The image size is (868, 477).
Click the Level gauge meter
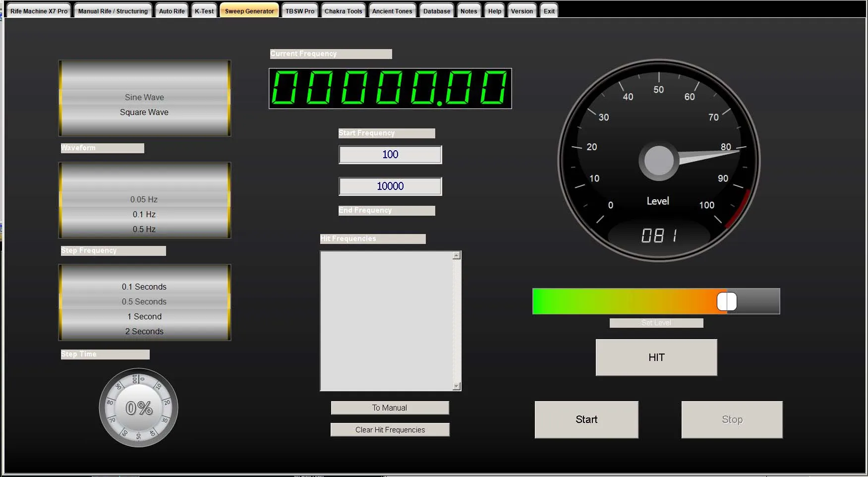(x=659, y=161)
